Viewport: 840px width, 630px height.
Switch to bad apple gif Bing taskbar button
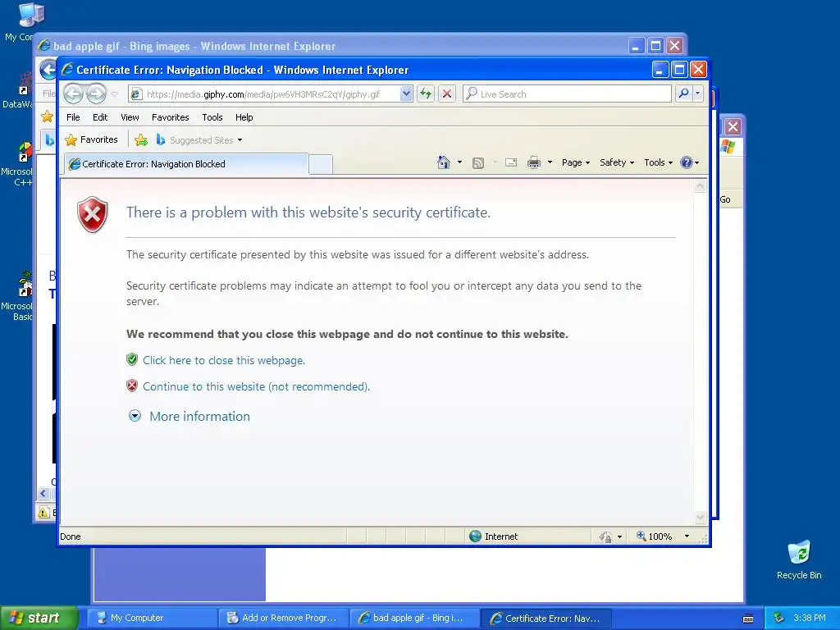pos(415,618)
